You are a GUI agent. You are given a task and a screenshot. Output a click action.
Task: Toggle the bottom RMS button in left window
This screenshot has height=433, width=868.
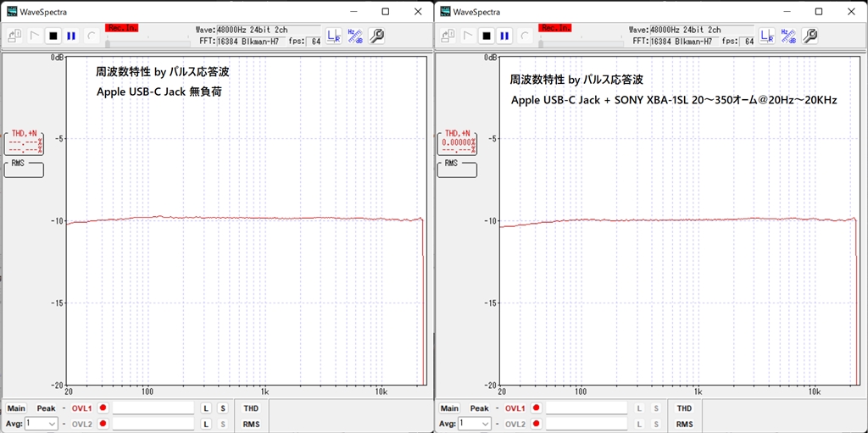(x=251, y=424)
